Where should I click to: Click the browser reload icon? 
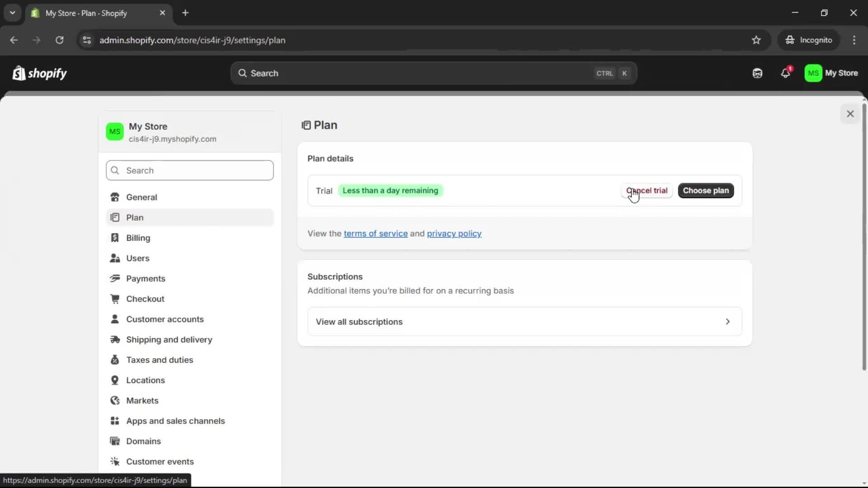click(59, 40)
